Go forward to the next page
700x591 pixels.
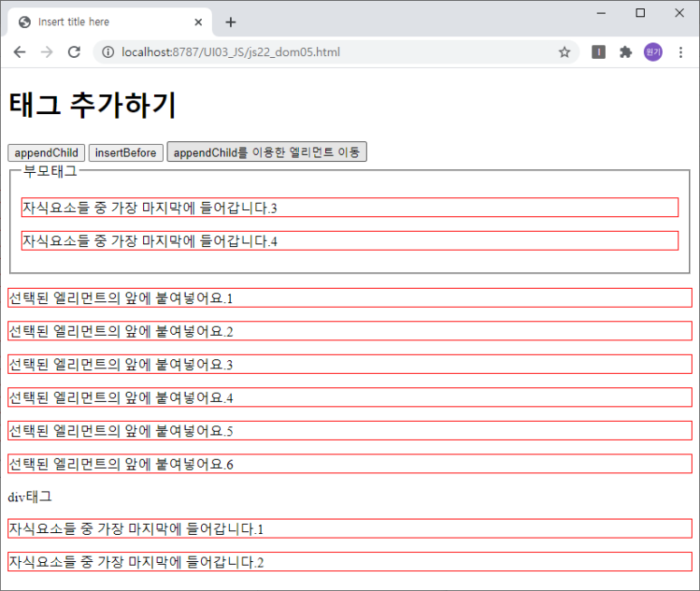[x=47, y=52]
